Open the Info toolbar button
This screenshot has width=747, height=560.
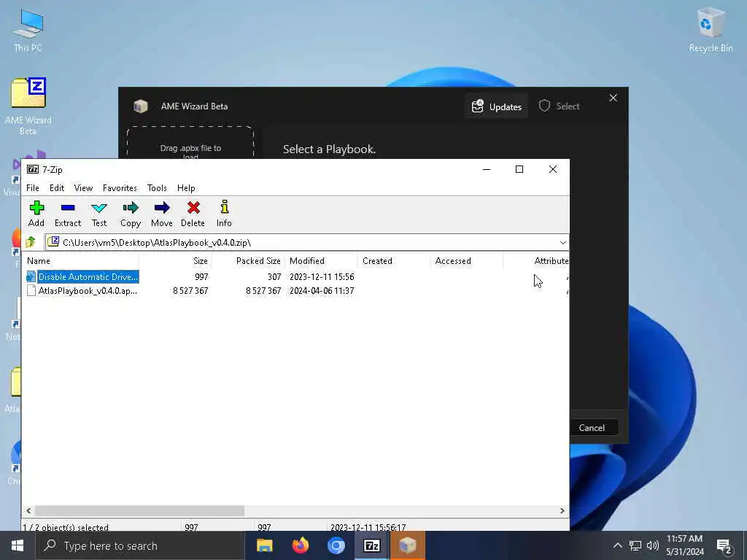tap(224, 214)
